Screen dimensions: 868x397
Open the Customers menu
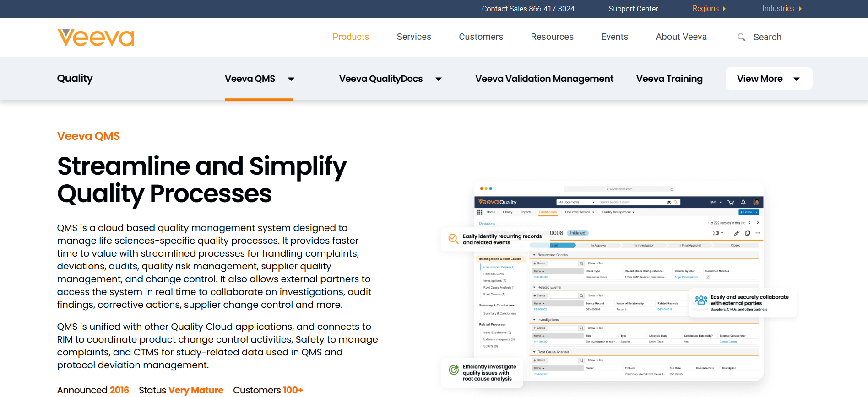coord(481,37)
